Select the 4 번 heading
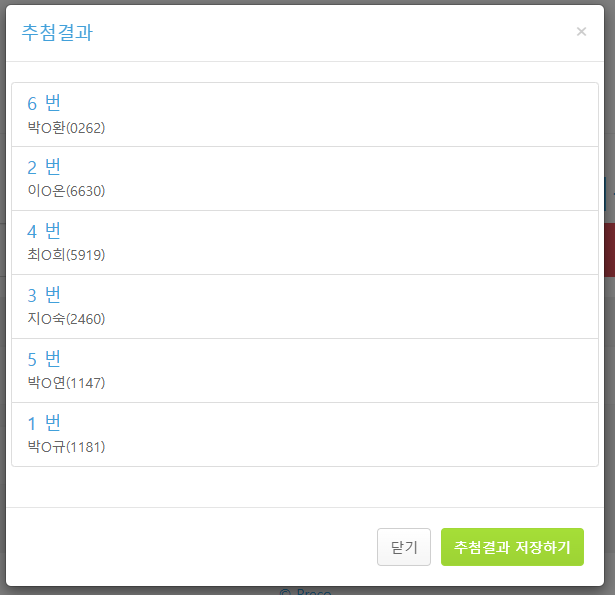The image size is (615, 595). (44, 231)
